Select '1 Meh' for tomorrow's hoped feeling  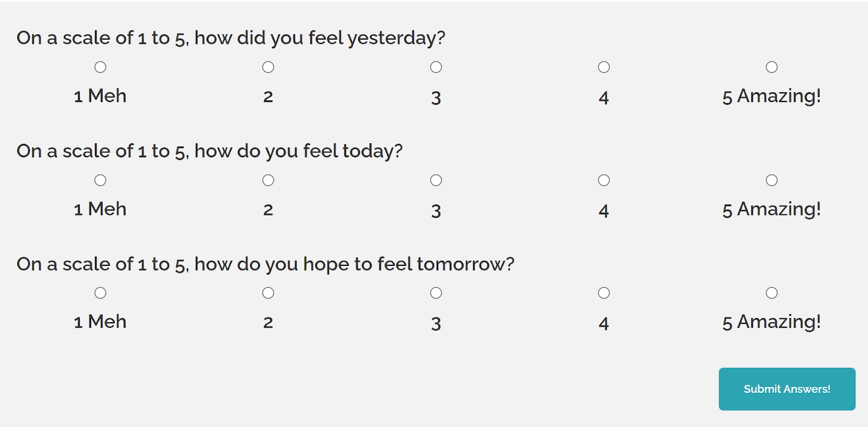pos(100,293)
